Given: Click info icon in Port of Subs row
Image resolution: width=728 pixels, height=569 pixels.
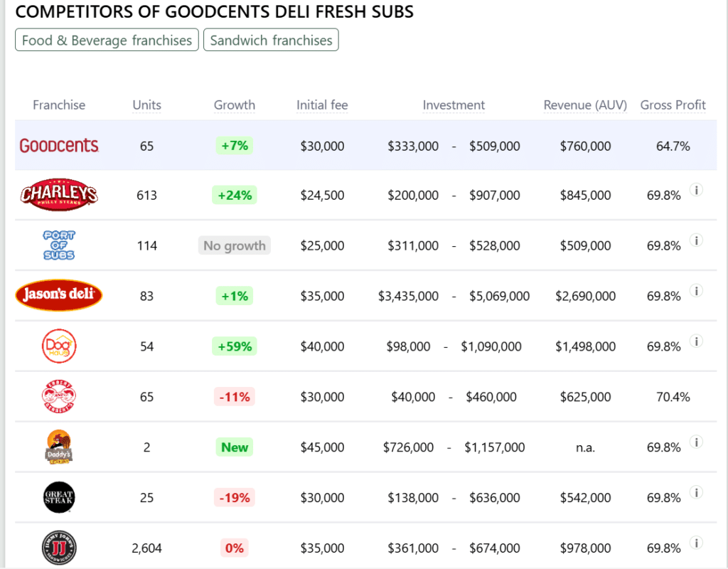Looking at the screenshot, I should [x=696, y=240].
